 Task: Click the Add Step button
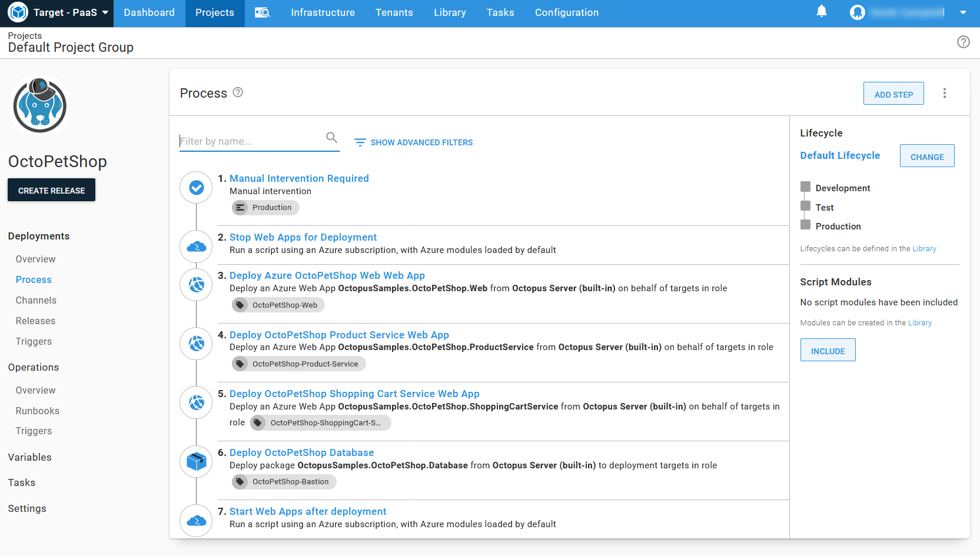(x=893, y=94)
